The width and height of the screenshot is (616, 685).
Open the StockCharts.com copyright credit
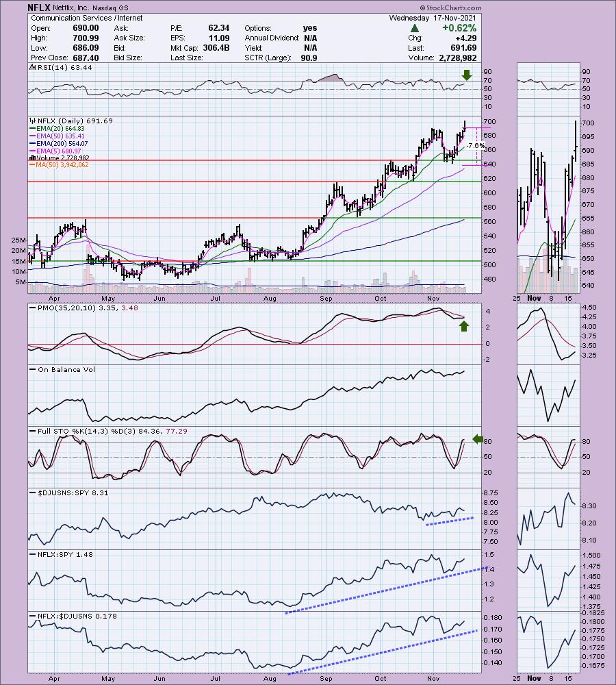[x=450, y=8]
